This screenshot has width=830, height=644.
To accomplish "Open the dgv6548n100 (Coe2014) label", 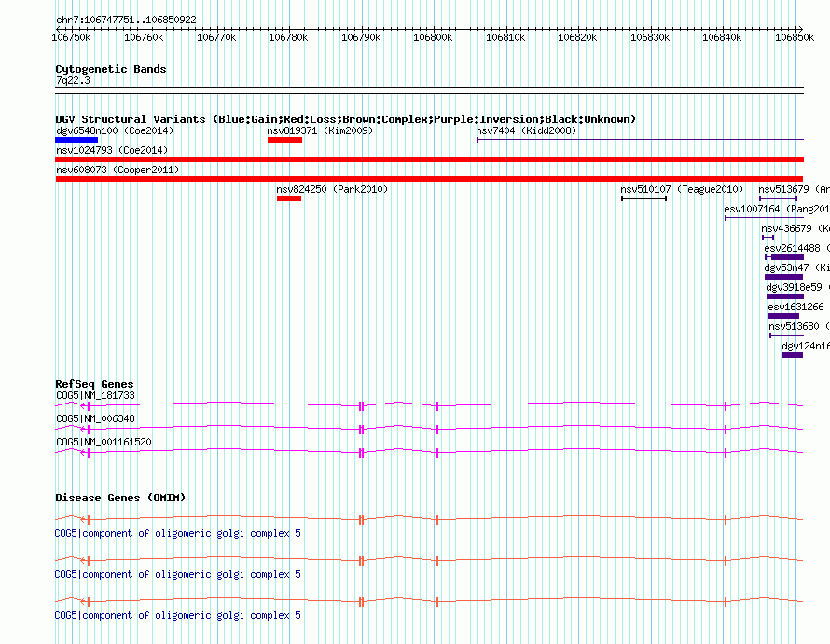I will tap(115, 130).
